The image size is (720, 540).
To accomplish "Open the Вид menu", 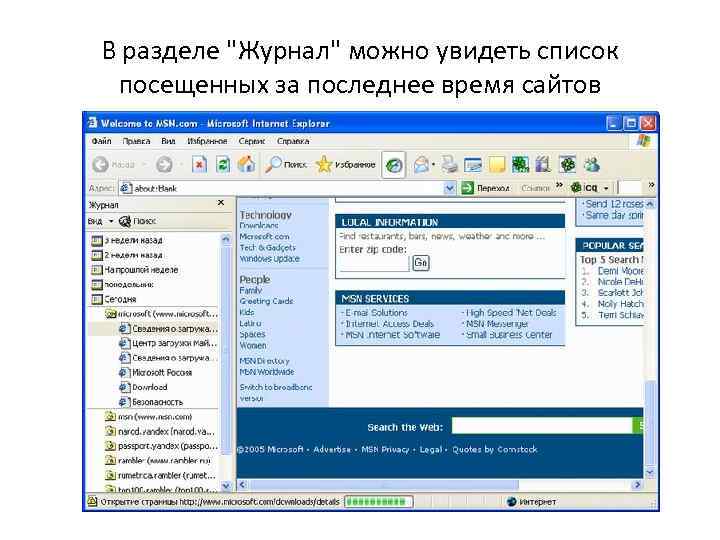I will click(x=169, y=141).
